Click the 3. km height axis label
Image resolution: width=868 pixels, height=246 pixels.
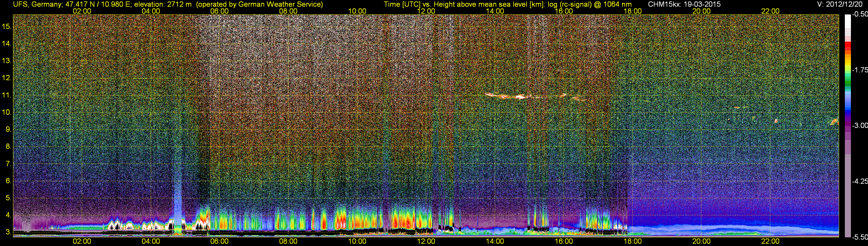click(8, 232)
